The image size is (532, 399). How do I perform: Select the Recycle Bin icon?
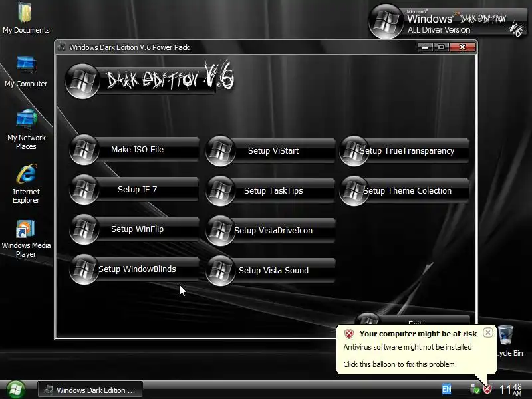509,341
